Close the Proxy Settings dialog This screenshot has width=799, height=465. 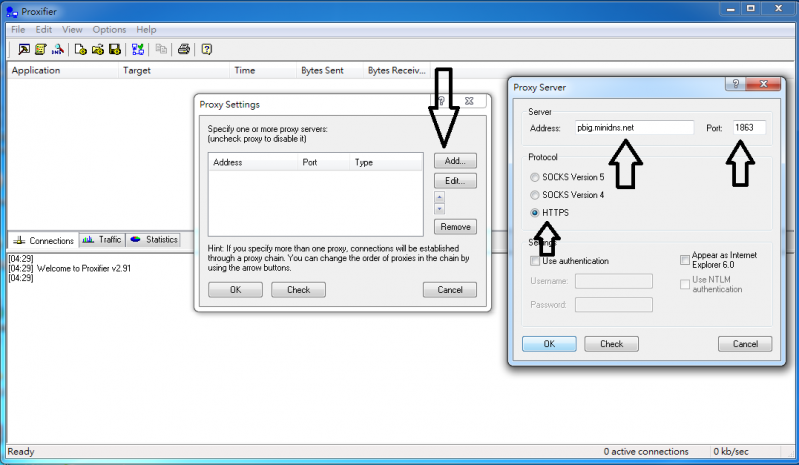469,101
